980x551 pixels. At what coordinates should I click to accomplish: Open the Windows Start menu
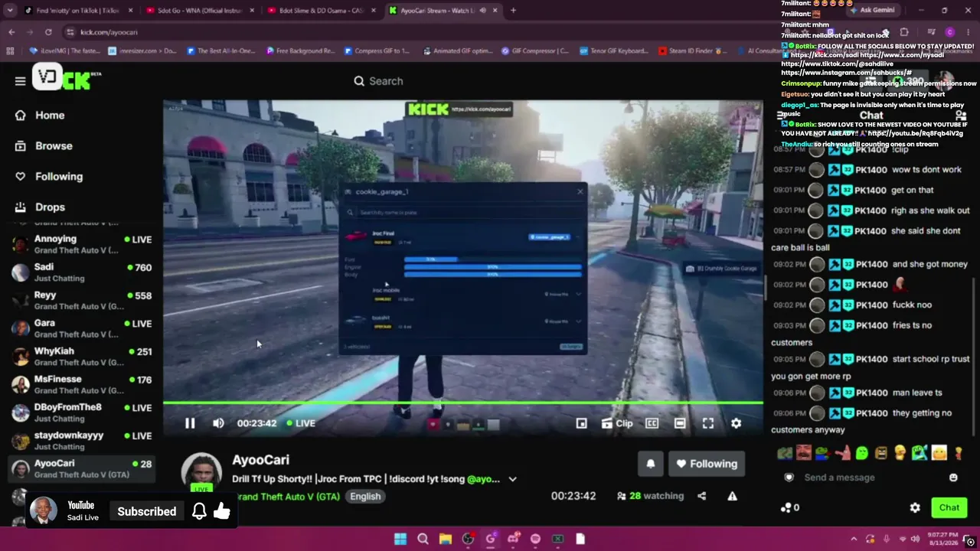pyautogui.click(x=400, y=539)
